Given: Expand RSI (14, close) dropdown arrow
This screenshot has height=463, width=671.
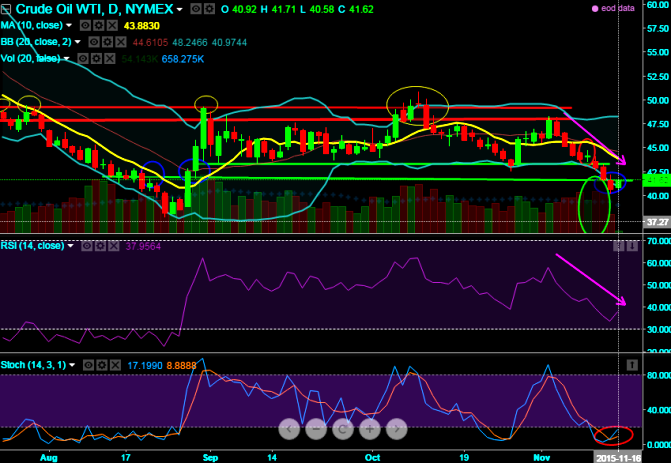Looking at the screenshot, I should tap(70, 246).
